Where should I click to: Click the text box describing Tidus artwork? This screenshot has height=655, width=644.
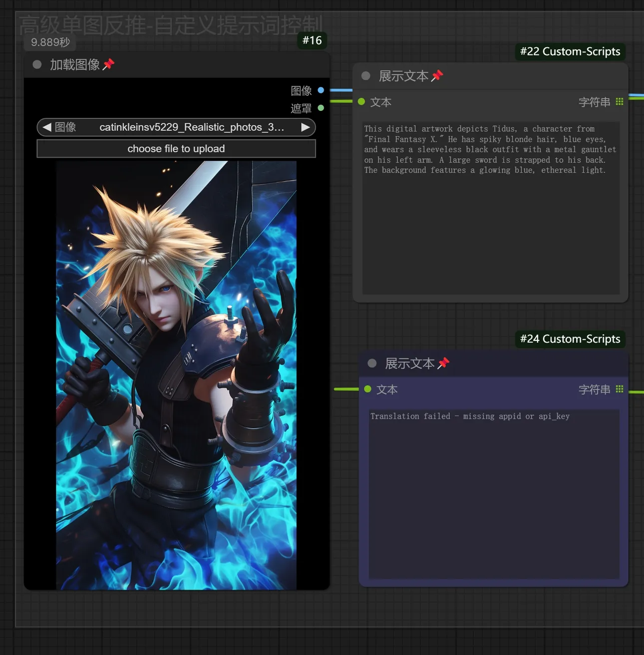pyautogui.click(x=491, y=208)
